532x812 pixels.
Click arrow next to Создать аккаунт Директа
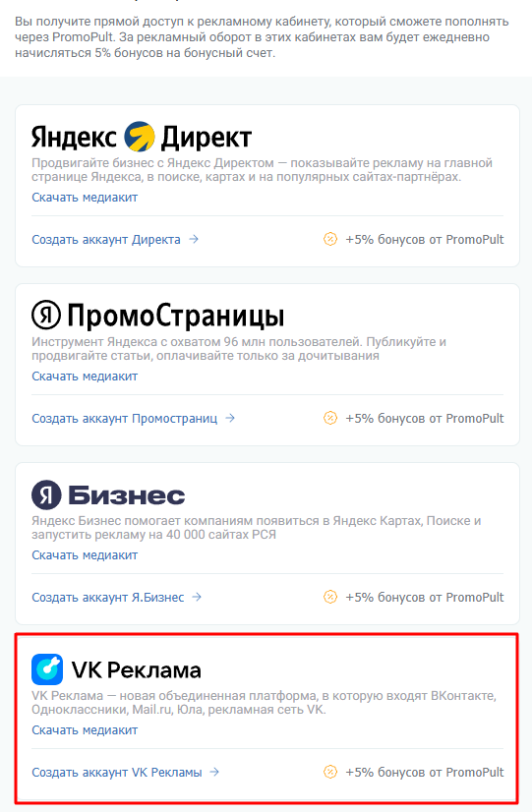tap(194, 239)
